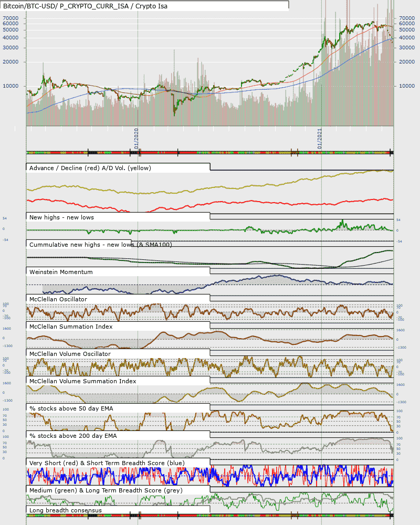420x525 pixels.
Task: Click the 01/2020 date axis label
Action: point(136,139)
